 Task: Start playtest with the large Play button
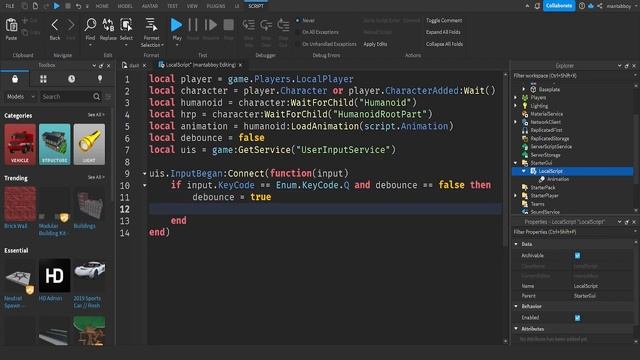(x=176, y=25)
